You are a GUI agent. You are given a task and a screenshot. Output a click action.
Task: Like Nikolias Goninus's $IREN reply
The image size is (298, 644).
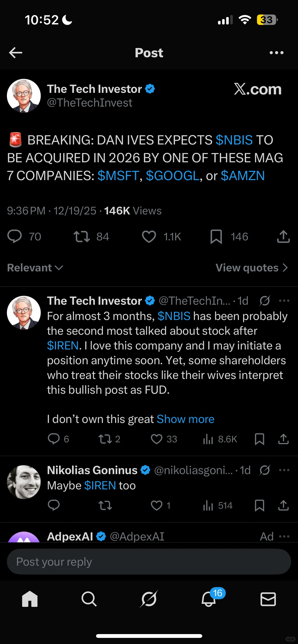(x=157, y=505)
